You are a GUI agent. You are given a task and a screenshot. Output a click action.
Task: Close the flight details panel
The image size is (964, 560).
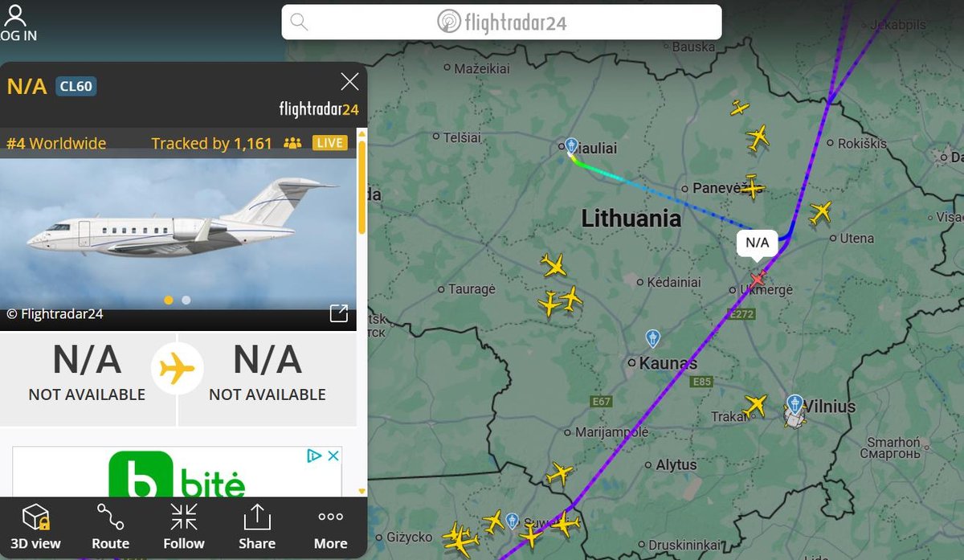349,81
